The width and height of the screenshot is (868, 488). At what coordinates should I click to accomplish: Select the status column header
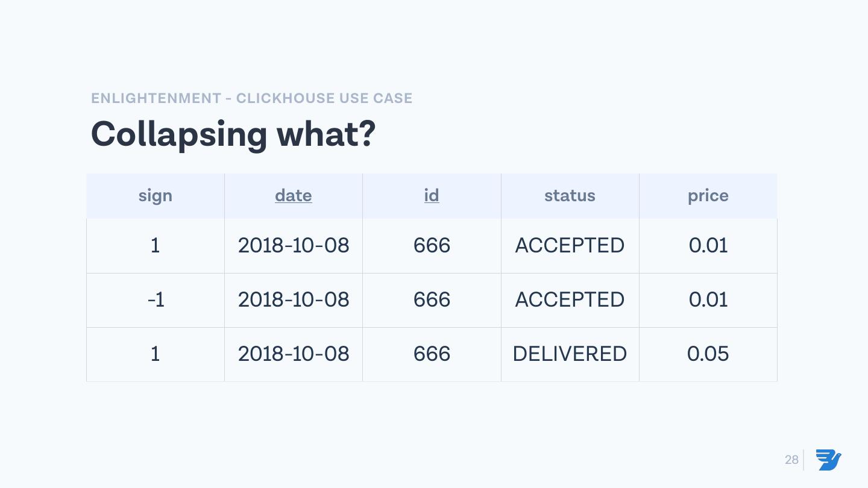pos(570,196)
